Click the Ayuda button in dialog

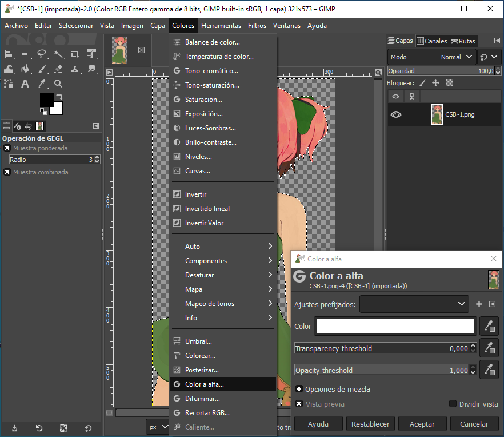[318, 424]
